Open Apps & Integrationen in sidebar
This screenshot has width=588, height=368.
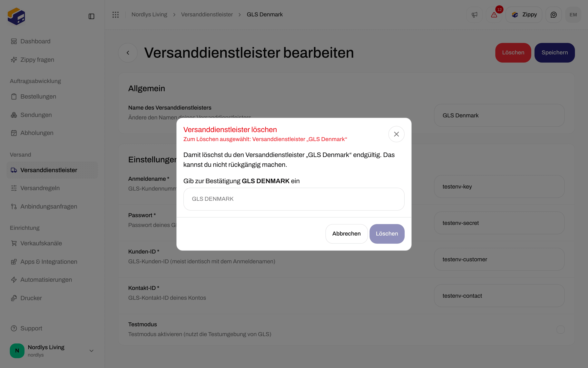coord(52,262)
